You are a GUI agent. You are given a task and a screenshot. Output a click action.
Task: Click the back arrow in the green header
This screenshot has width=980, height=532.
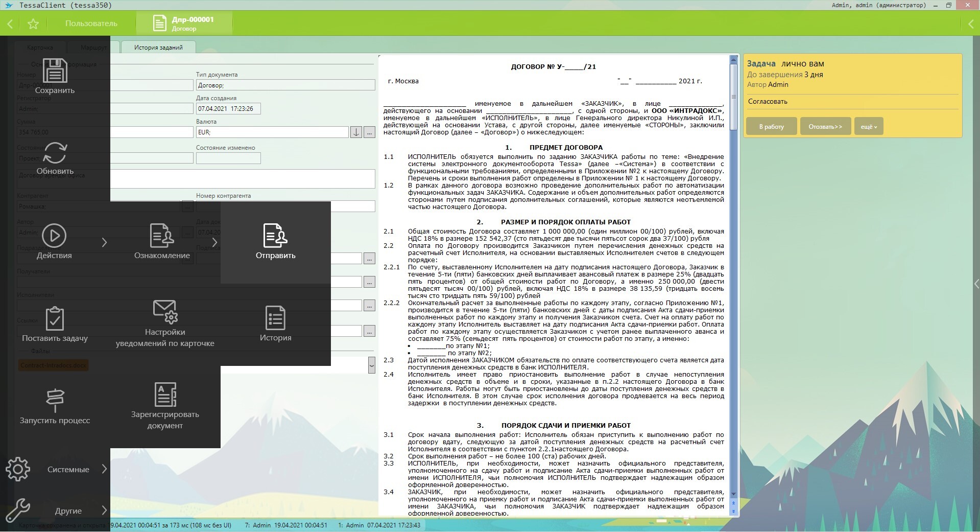[10, 24]
